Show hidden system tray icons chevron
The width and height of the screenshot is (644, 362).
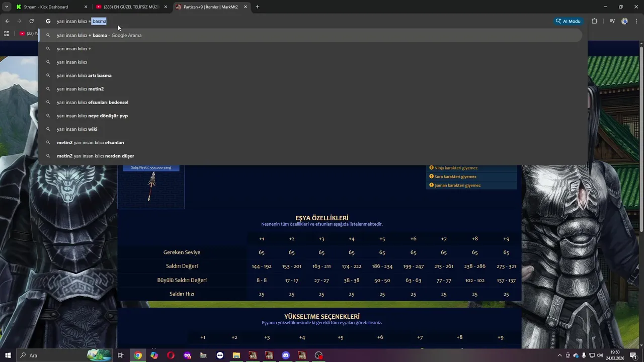pyautogui.click(x=559, y=355)
